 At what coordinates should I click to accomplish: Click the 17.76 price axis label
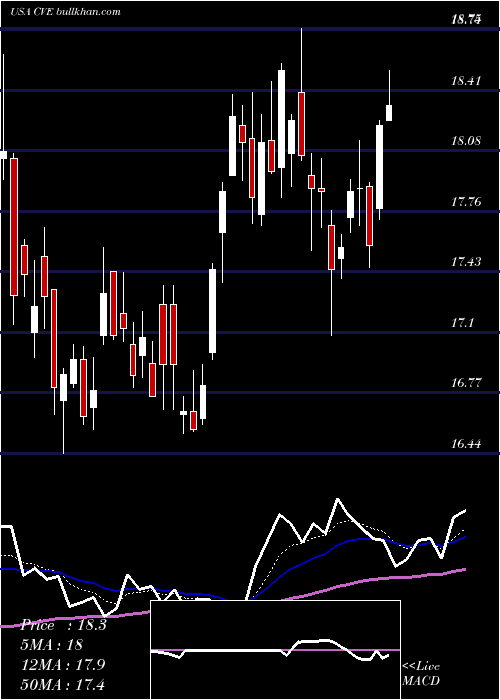(467, 202)
